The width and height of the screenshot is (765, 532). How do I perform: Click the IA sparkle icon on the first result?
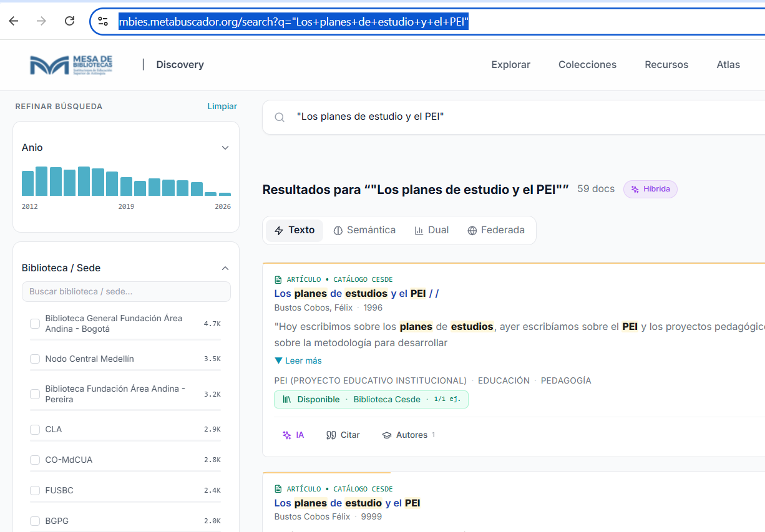[287, 435]
